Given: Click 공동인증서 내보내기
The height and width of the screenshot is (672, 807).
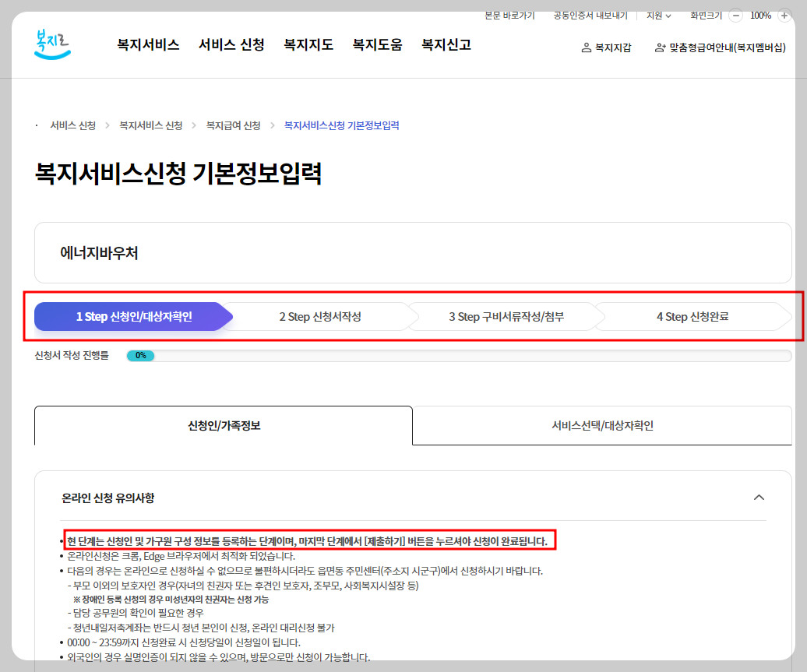Looking at the screenshot, I should (x=590, y=15).
